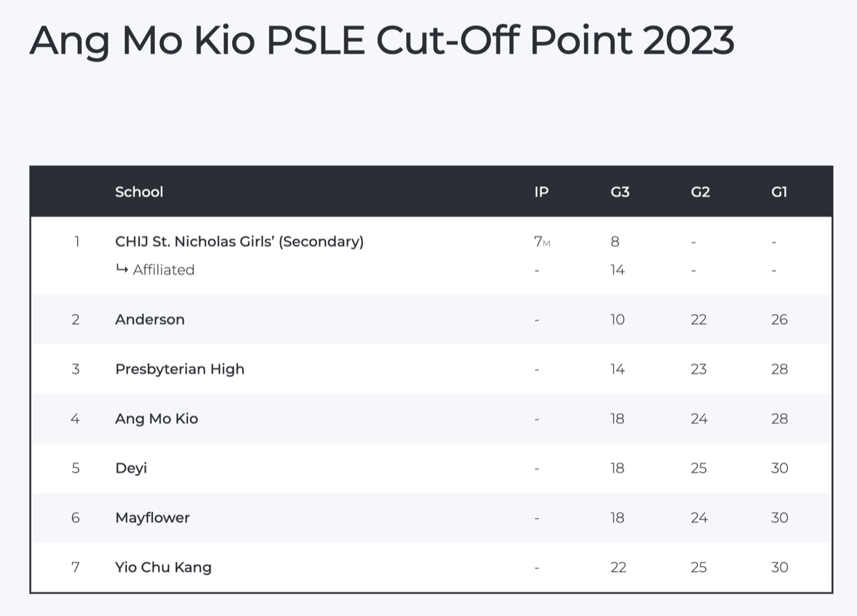Click the Affiliated arrow icon

[x=121, y=269]
